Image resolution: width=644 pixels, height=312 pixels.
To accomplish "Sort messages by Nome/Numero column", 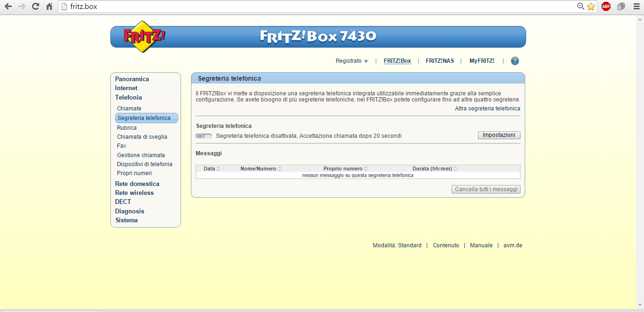I will coord(261,169).
